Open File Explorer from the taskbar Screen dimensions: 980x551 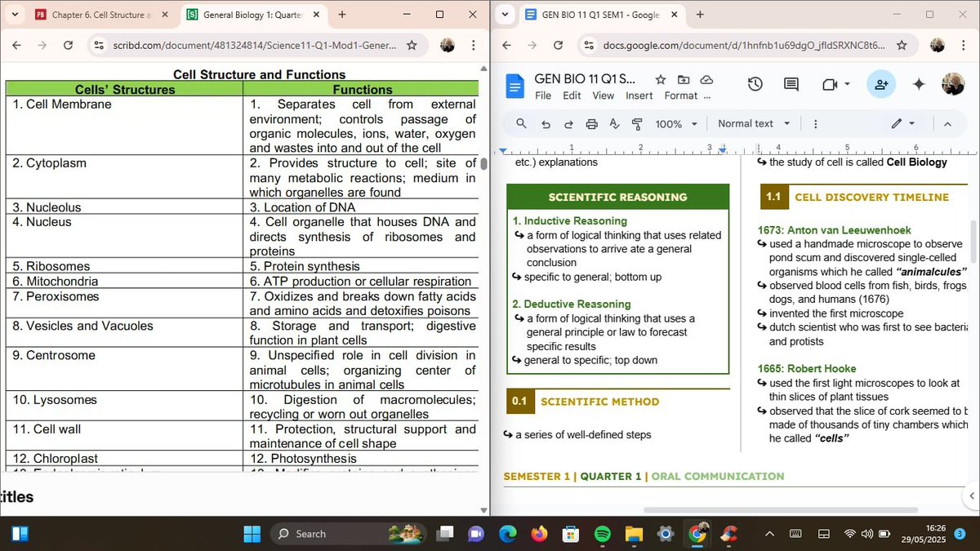click(x=634, y=534)
